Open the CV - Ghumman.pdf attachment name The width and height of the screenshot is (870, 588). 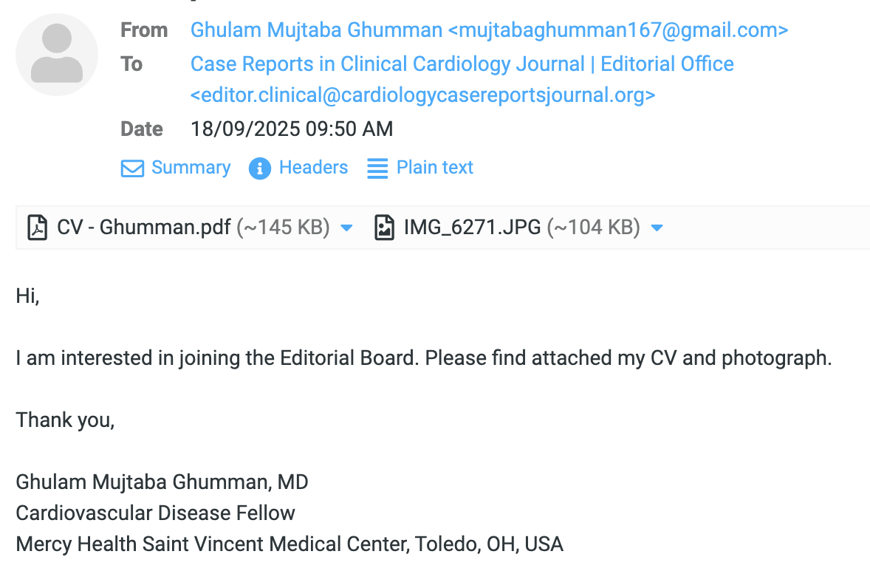point(144,228)
